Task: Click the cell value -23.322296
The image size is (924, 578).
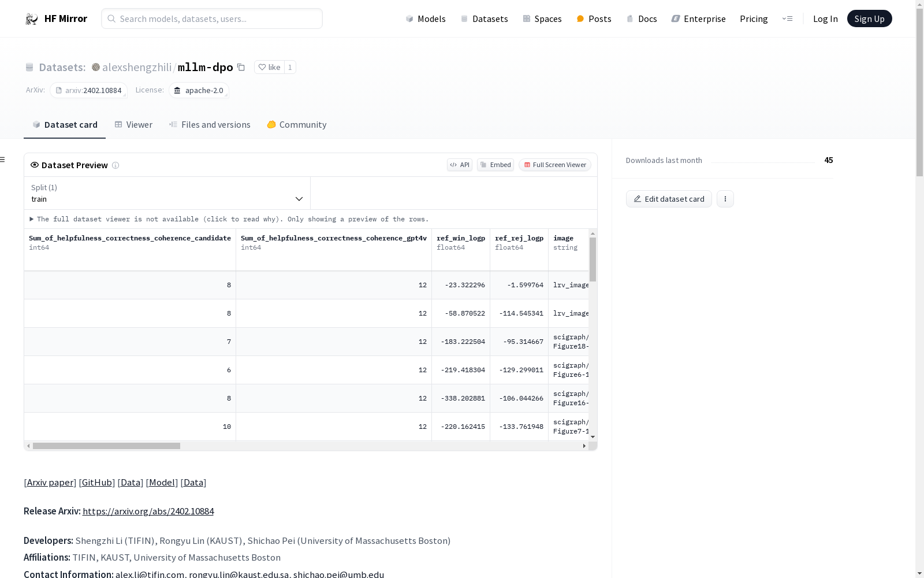Action: 465,285
